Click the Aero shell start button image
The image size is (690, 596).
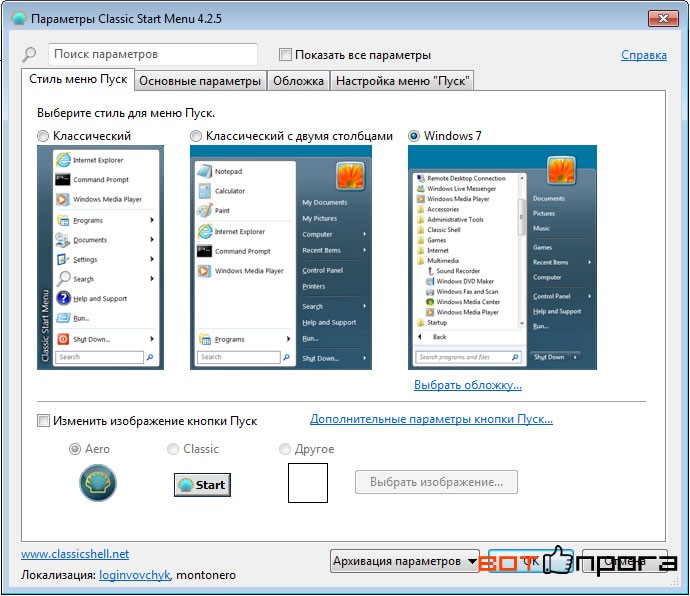(98, 483)
